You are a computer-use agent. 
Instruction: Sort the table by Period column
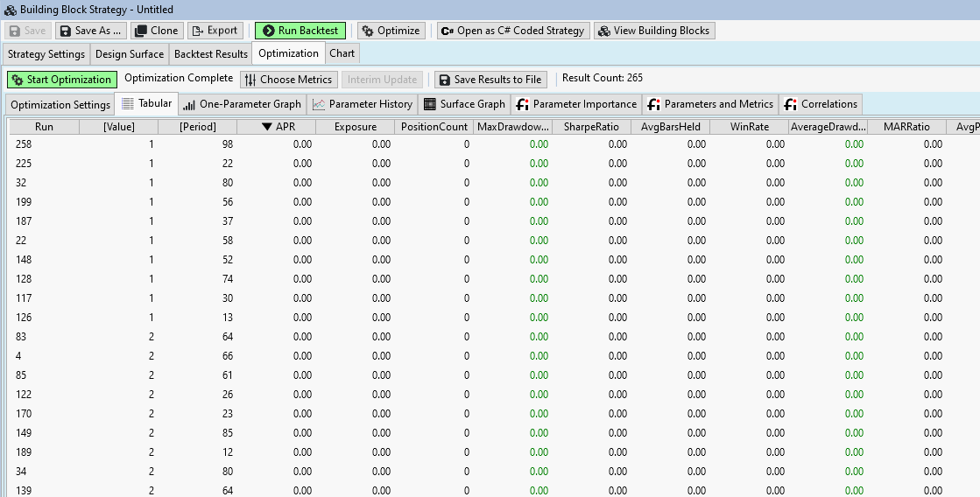197,127
